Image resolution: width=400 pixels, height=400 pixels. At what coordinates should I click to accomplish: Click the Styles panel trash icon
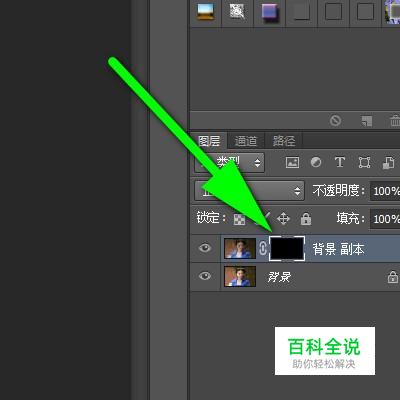(x=395, y=120)
